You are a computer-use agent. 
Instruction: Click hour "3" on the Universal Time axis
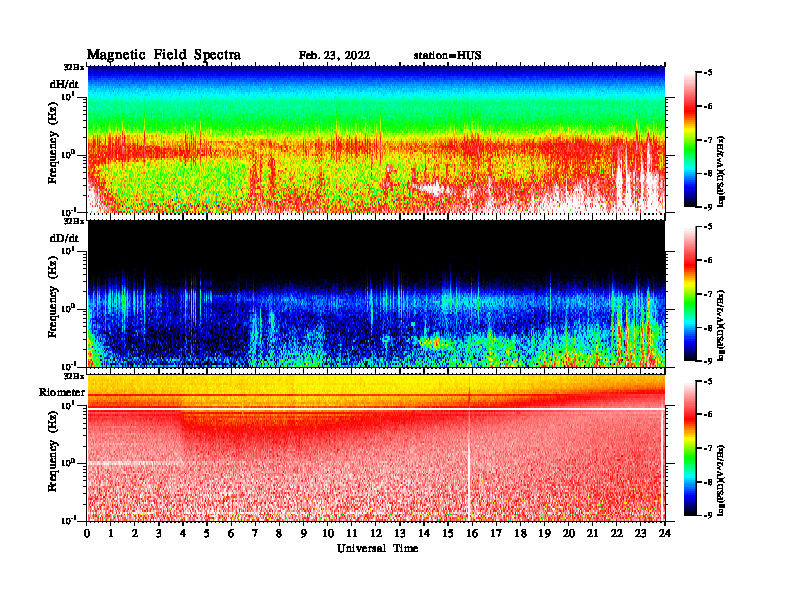[x=159, y=534]
